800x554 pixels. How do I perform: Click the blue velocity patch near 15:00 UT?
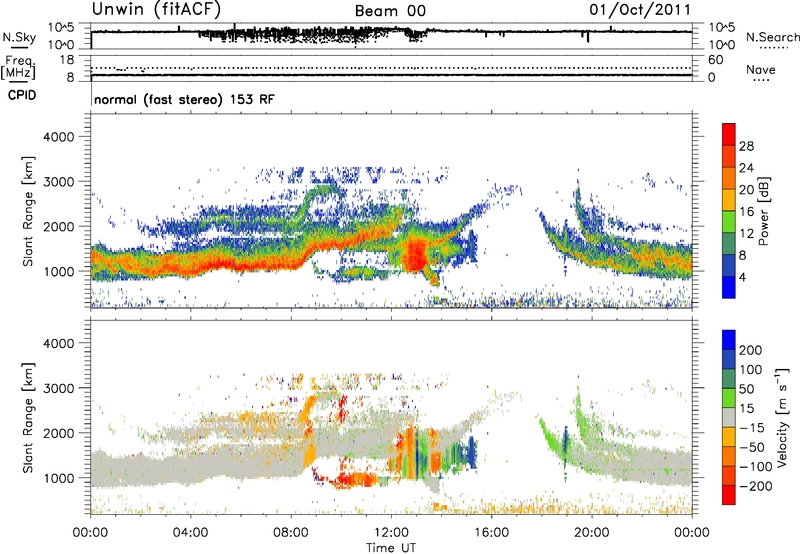coord(472,452)
